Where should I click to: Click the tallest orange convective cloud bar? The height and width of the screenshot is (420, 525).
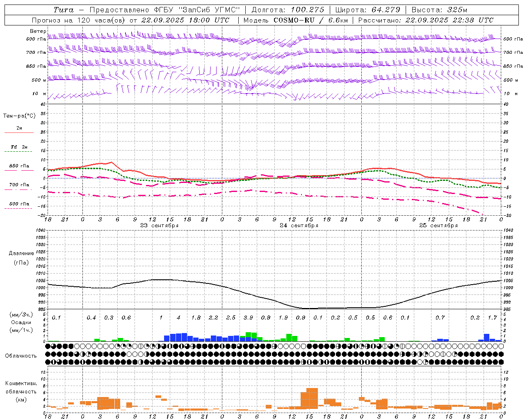[312, 398]
